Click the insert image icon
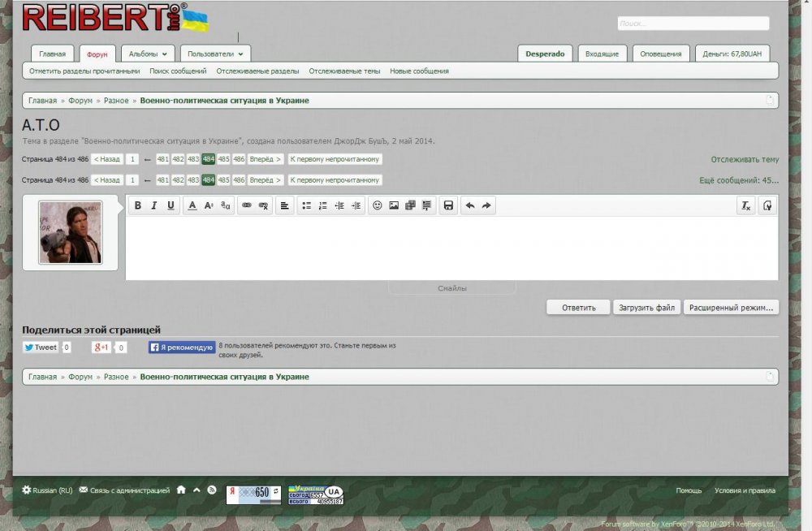The image size is (812, 531). point(394,206)
